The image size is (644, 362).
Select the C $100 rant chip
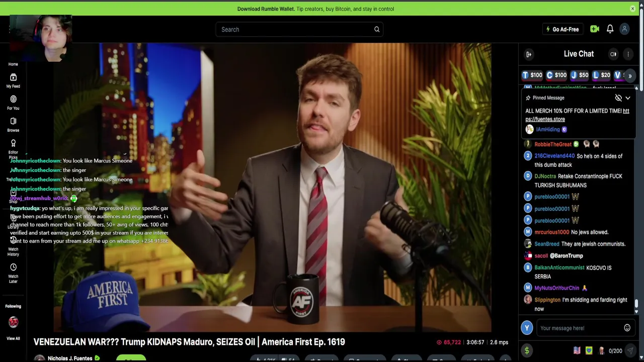[556, 75]
